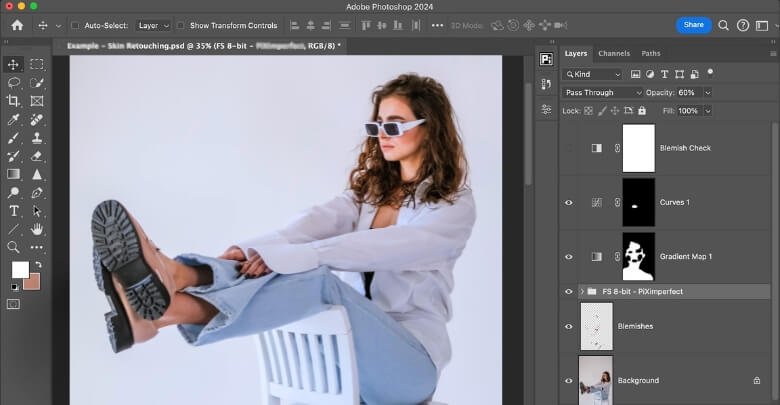The width and height of the screenshot is (780, 405).
Task: Open the white foreground color swatch
Action: point(20,270)
